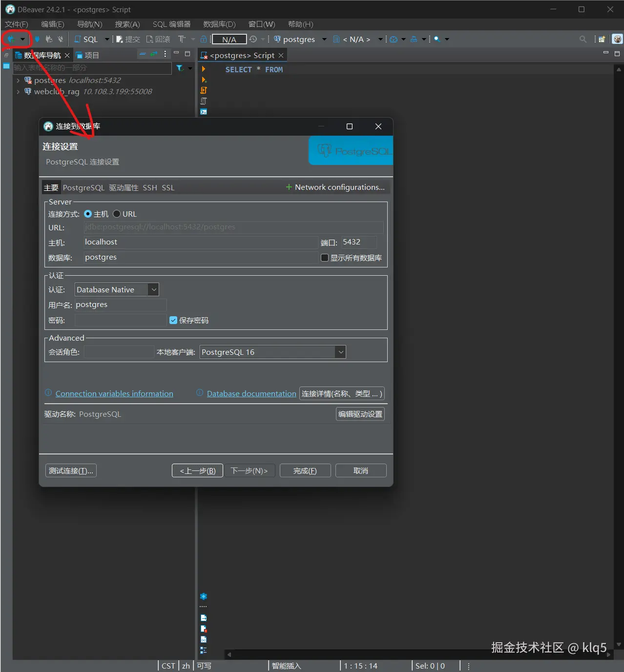This screenshot has height=672, width=624.
Task: Click the 密码 password input field
Action: 121,320
